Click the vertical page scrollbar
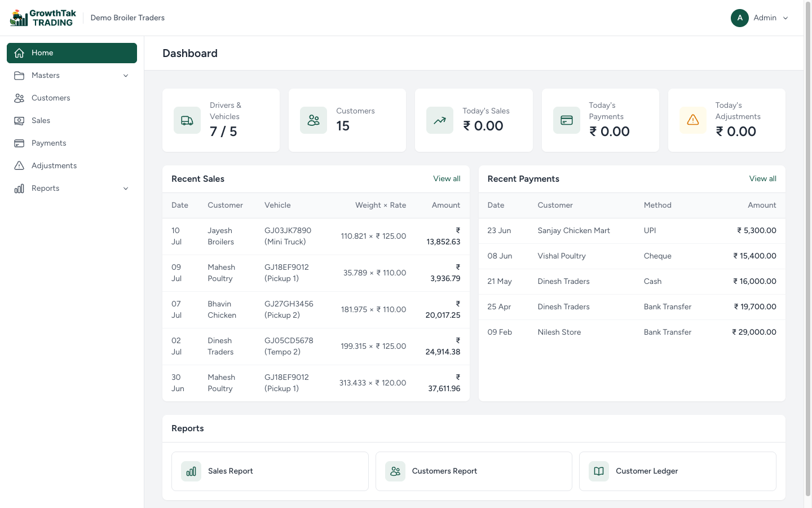The height and width of the screenshot is (508, 812). [807, 248]
